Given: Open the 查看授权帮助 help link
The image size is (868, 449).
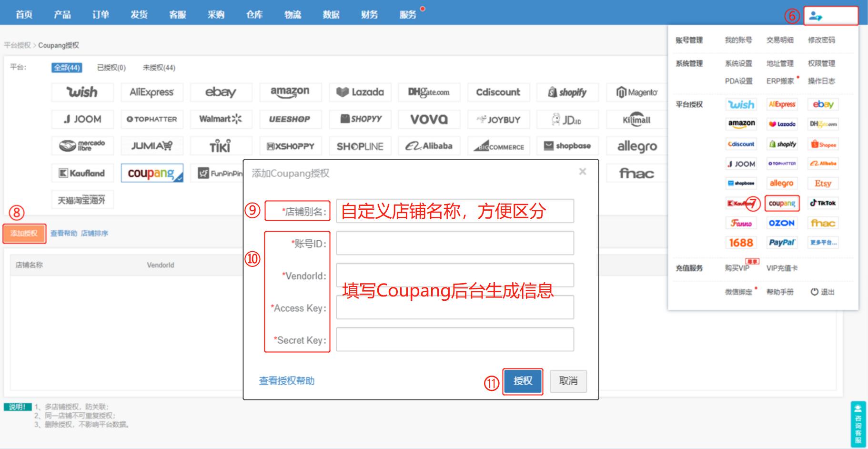Looking at the screenshot, I should pyautogui.click(x=286, y=381).
